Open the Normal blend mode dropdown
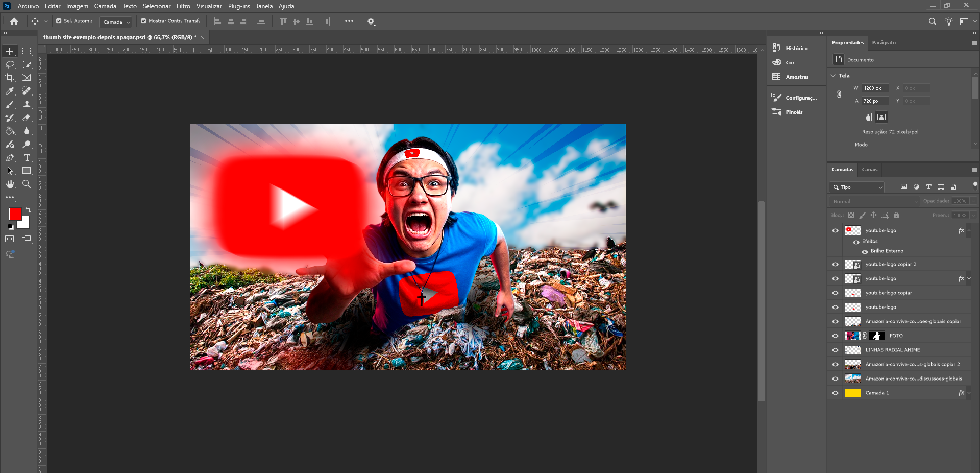 [x=874, y=201]
